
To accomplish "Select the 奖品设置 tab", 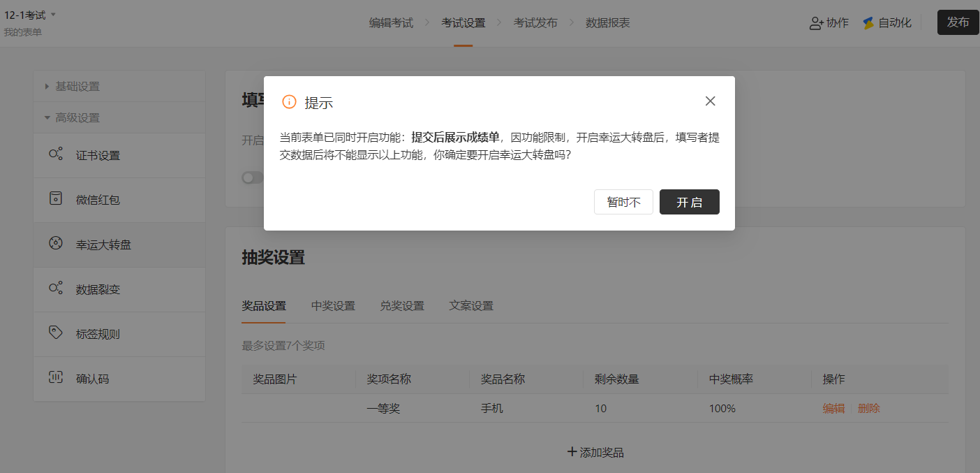I will click(264, 306).
